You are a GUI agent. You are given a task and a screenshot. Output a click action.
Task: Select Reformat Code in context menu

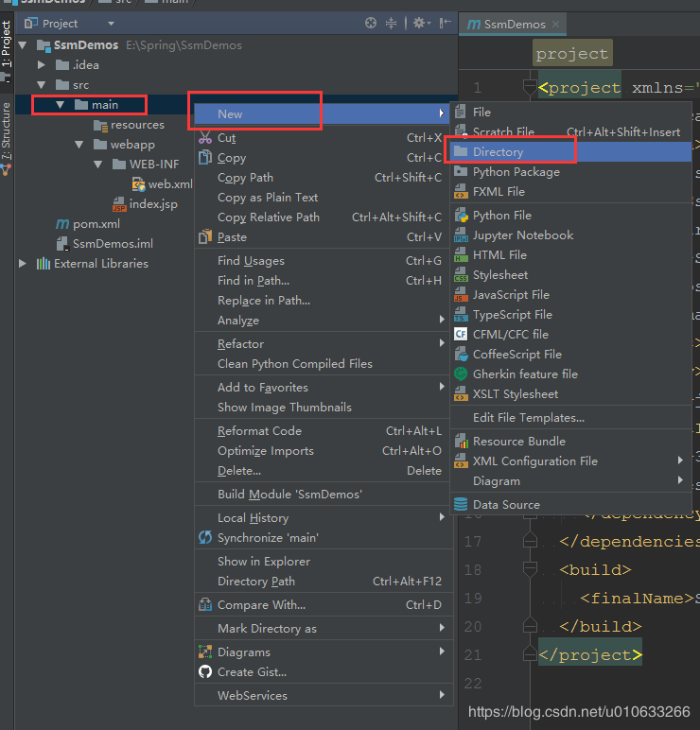pyautogui.click(x=324, y=430)
